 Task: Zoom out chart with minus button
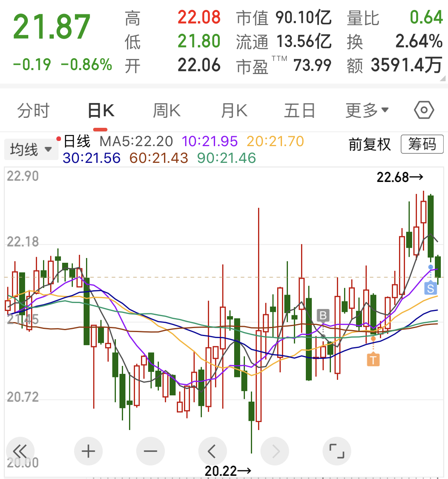pos(150,451)
